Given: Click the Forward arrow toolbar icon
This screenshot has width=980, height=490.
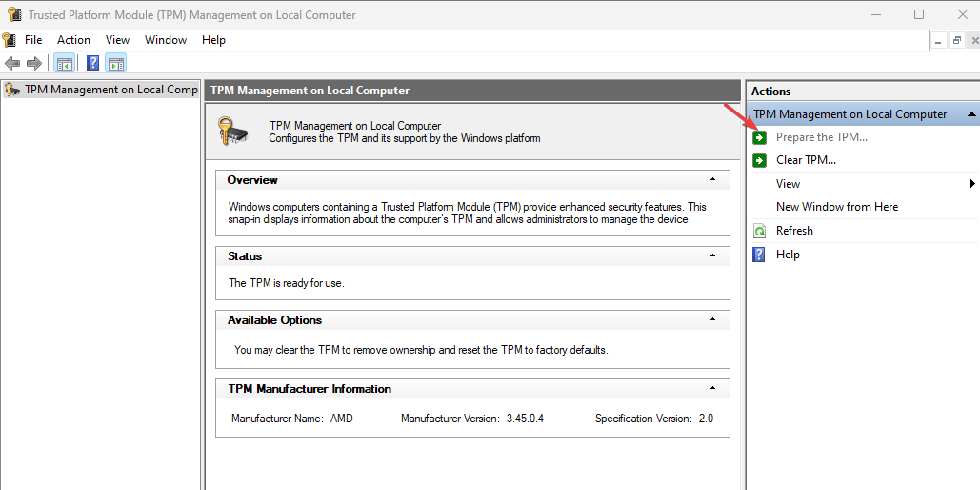Looking at the screenshot, I should tap(33, 63).
